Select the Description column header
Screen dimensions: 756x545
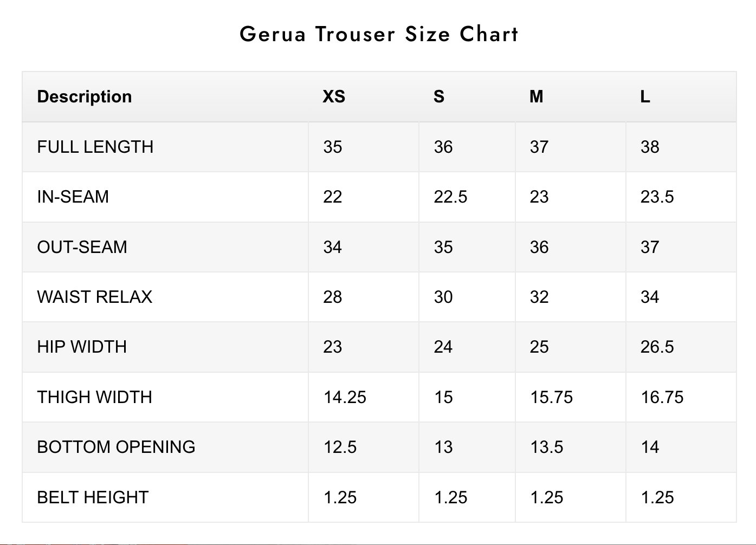point(85,96)
